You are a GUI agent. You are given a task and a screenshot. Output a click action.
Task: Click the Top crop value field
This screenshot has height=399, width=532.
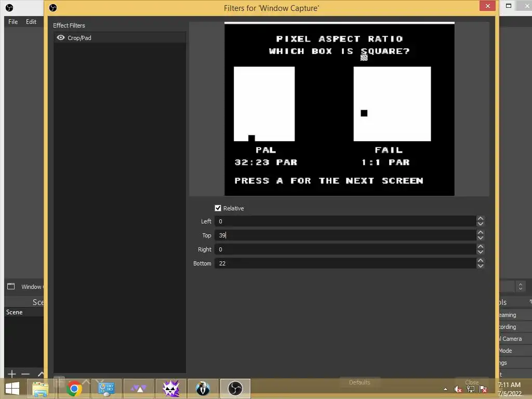(345, 235)
